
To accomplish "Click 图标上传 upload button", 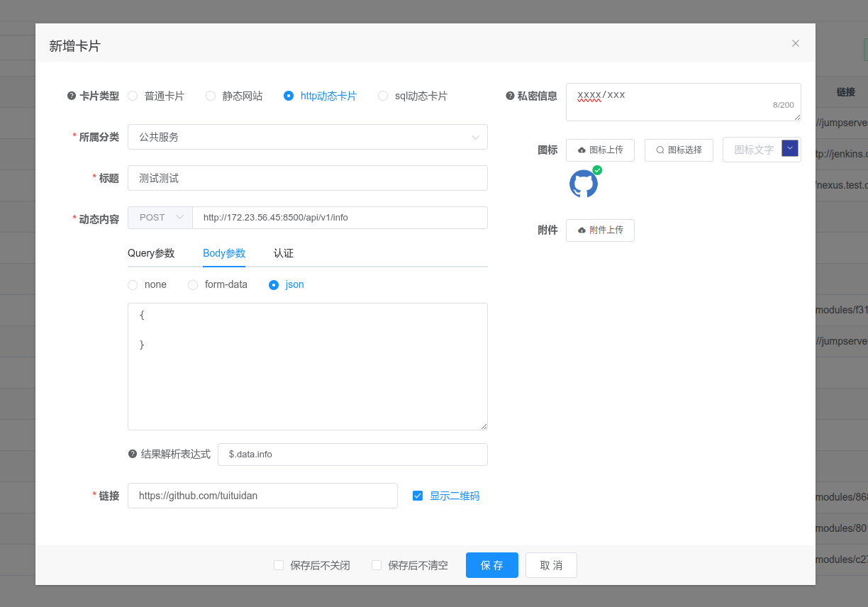I will pyautogui.click(x=600, y=150).
